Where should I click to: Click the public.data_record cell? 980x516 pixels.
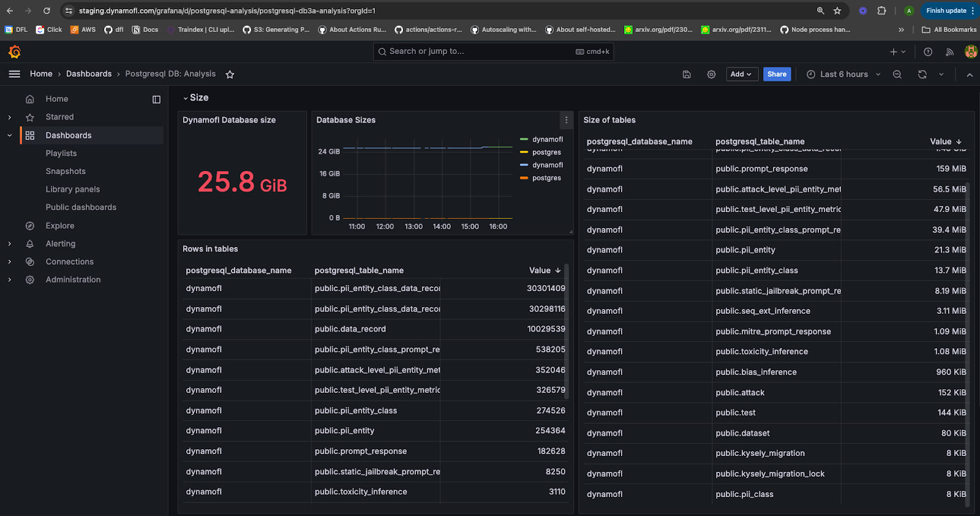pyautogui.click(x=375, y=329)
